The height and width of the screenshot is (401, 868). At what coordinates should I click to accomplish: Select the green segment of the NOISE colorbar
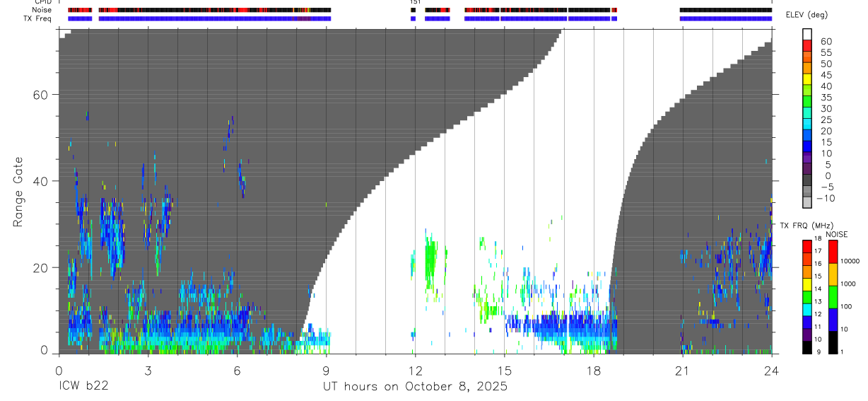[x=833, y=297]
